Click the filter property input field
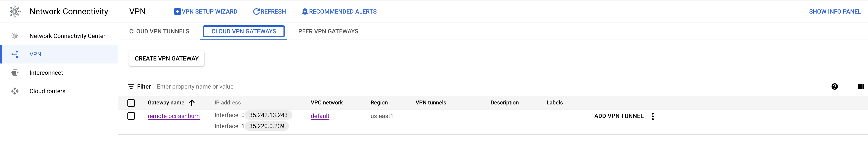868x167 pixels. pyautogui.click(x=236, y=86)
